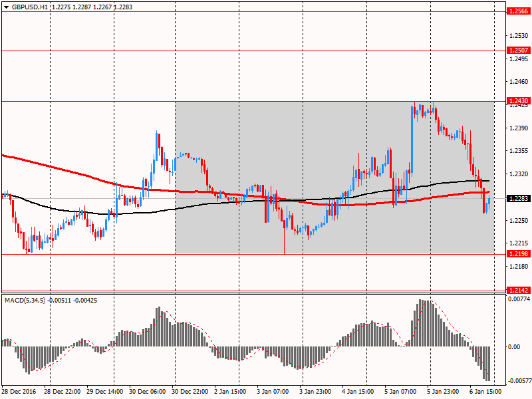The height and width of the screenshot is (399, 532).
Task: Click the MACD 0.00 zero level label
Action: tap(515, 346)
